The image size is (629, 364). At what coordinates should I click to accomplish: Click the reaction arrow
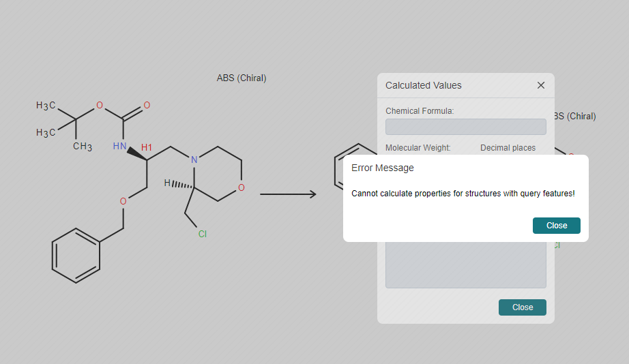(288, 194)
